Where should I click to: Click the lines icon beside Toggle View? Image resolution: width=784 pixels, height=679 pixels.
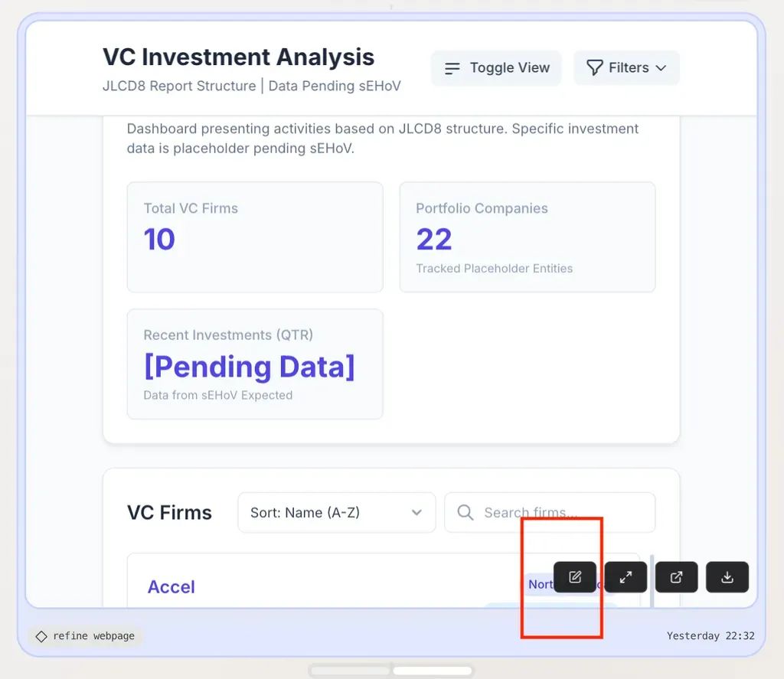click(x=452, y=68)
